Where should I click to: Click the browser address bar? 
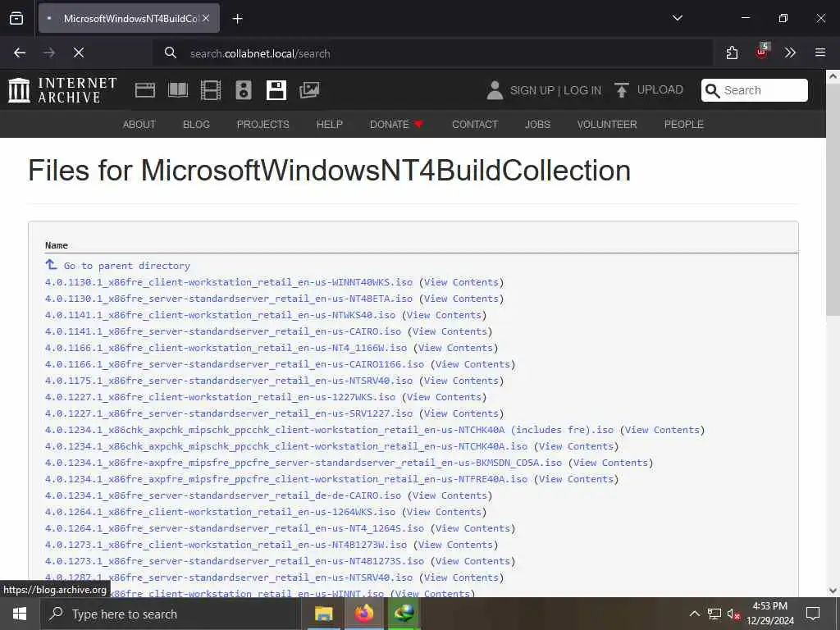(x=433, y=53)
